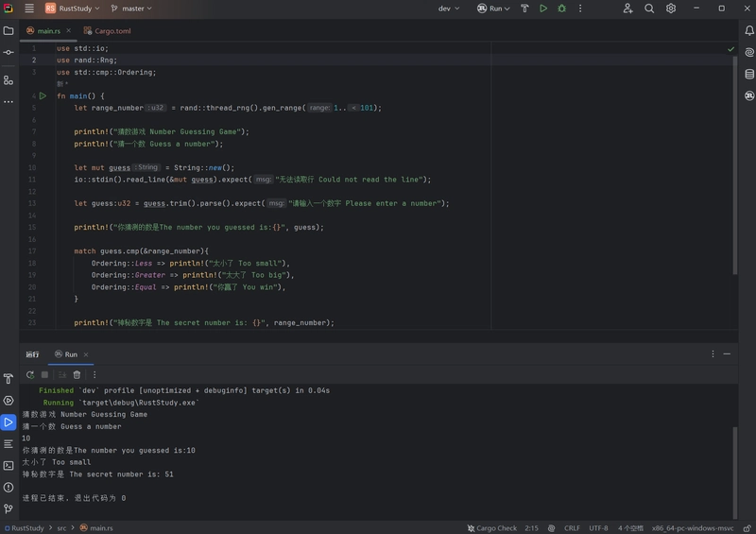Click UTF-8 encoding in status bar
This screenshot has width=756, height=534.
point(598,528)
